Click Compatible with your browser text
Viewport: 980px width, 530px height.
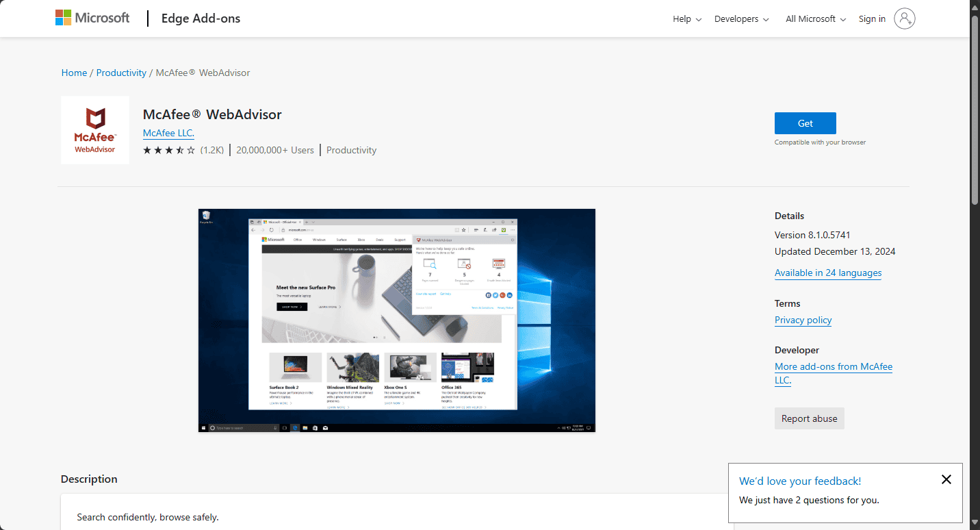pyautogui.click(x=820, y=142)
